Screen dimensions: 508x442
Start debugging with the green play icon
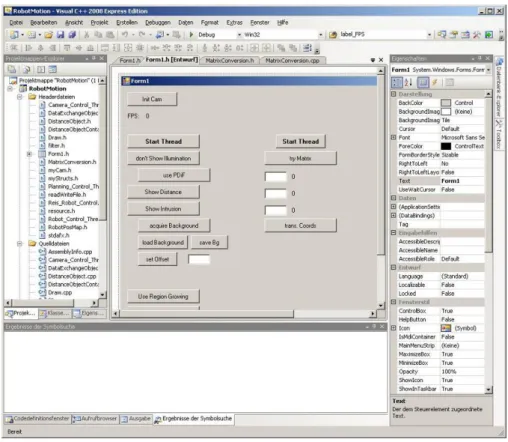click(x=191, y=34)
